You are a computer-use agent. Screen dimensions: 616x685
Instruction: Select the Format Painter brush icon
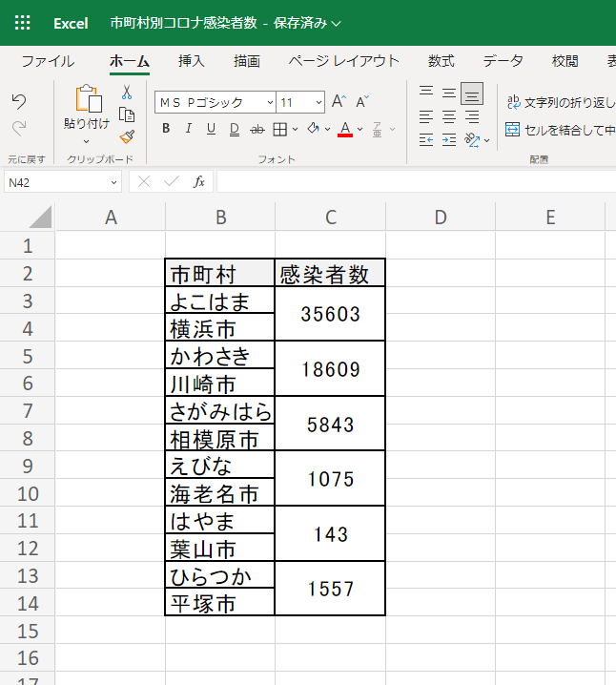126,136
